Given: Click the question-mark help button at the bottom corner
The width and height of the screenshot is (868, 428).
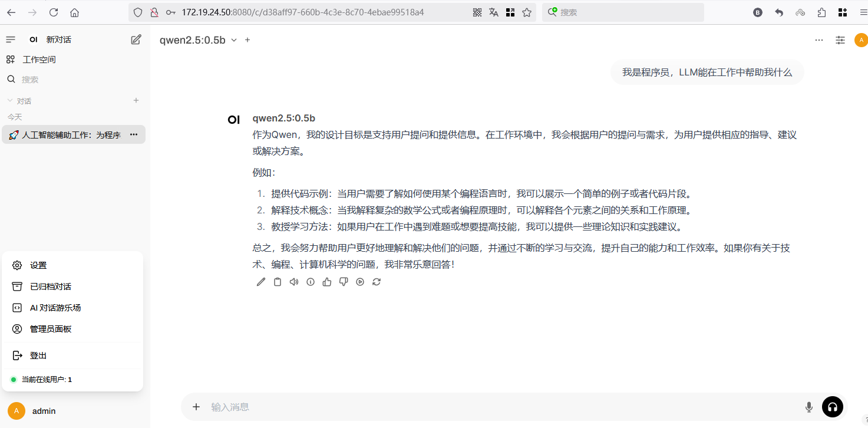Looking at the screenshot, I should pyautogui.click(x=864, y=421).
